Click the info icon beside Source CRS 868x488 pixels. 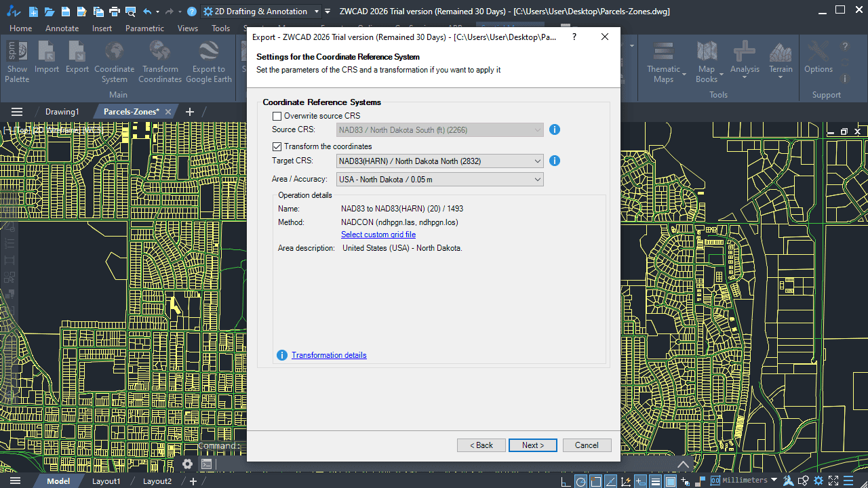click(x=555, y=129)
